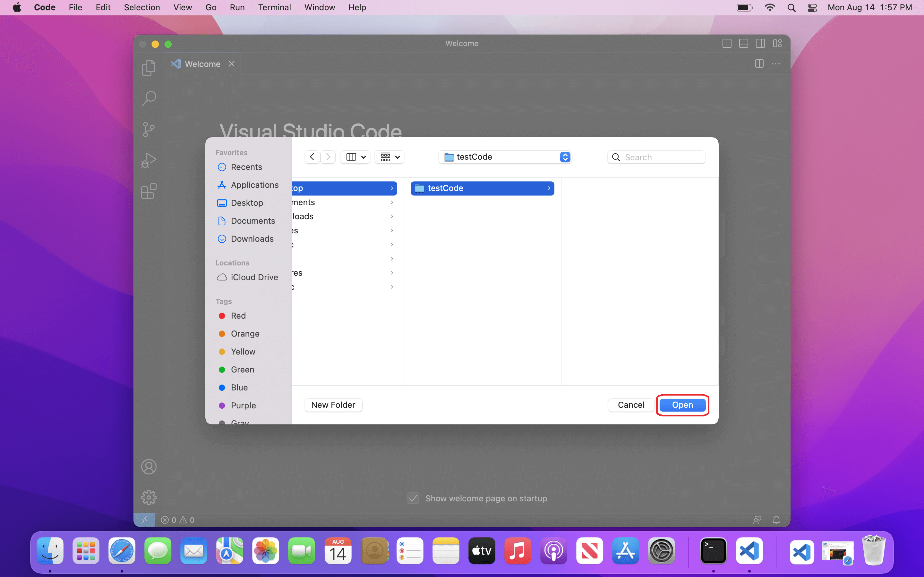Viewport: 924px width, 577px height.
Task: Click the New Folder button
Action: point(333,405)
